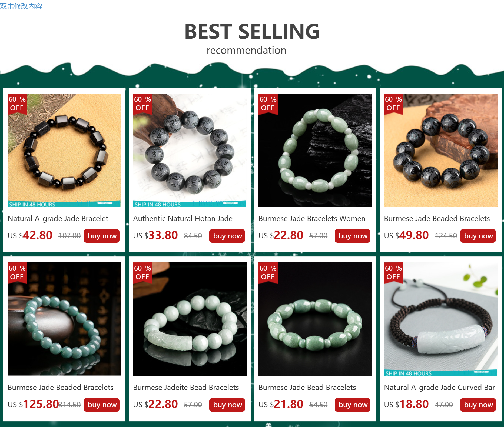Click buy now for Burmese Jade Bead Bracelets
Image resolution: width=504 pixels, height=427 pixels.
pyautogui.click(x=353, y=405)
